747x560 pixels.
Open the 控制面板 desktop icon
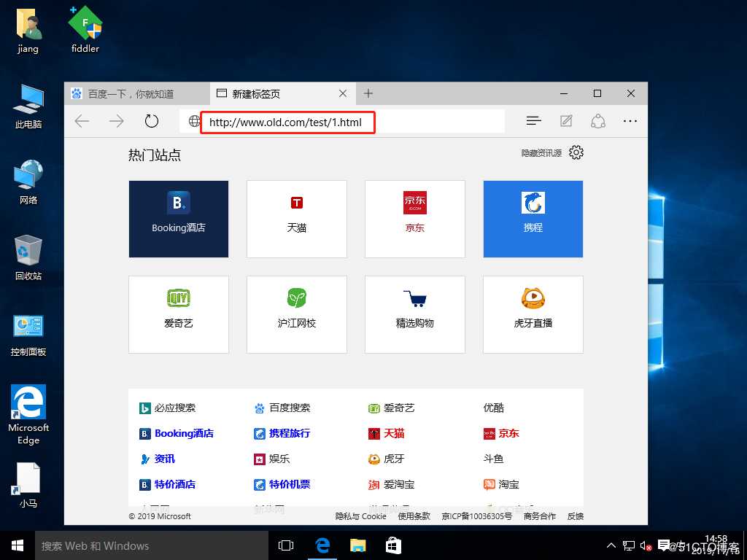pos(28,335)
